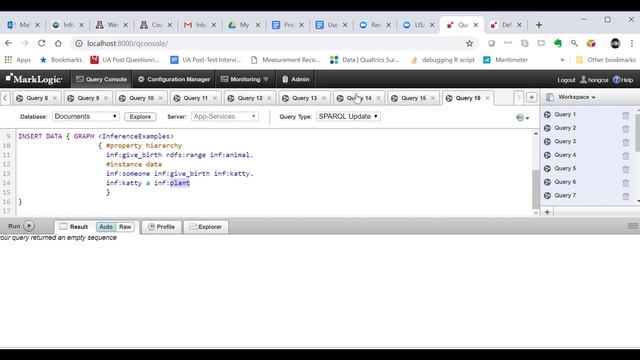Expand the Monitoring menu
The image size is (640, 360).
[x=244, y=79]
